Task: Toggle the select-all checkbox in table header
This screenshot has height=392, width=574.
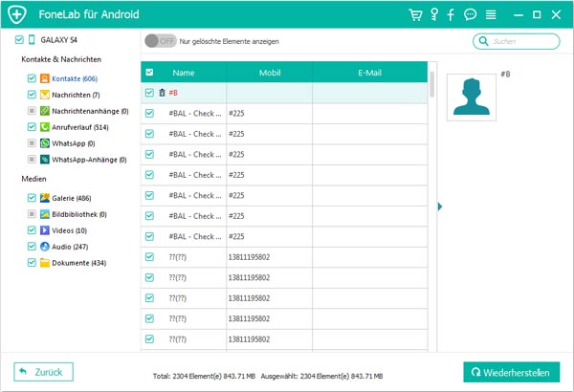Action: pyautogui.click(x=148, y=72)
